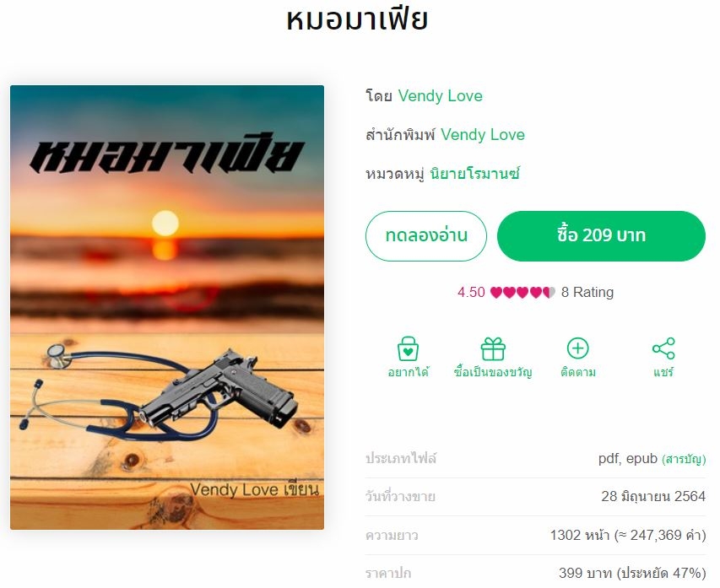Image resolution: width=720 pixels, height=588 pixels.
Task: Click the หมอมาเฟีย book cover image
Action: (167, 308)
